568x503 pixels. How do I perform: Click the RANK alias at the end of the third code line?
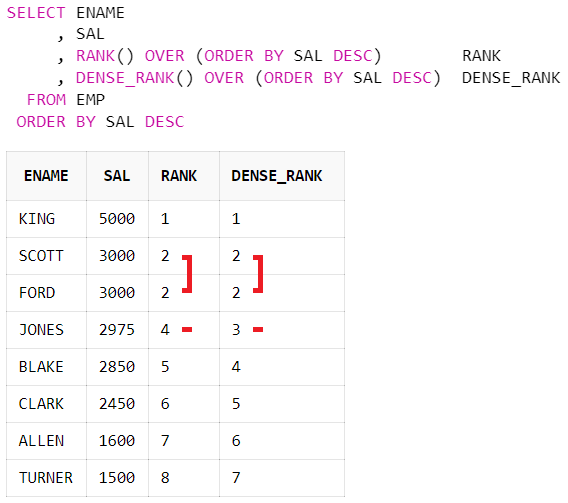[481, 56]
